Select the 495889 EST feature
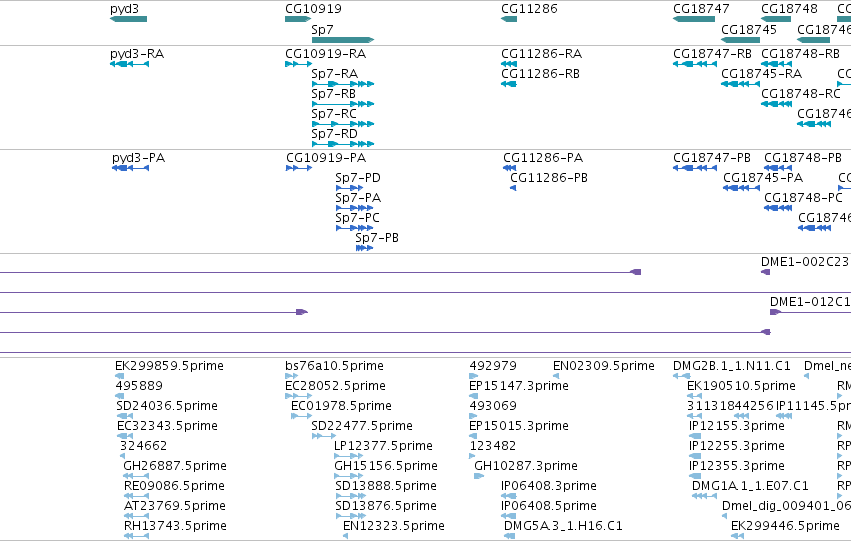This screenshot has width=851, height=541. (x=120, y=396)
